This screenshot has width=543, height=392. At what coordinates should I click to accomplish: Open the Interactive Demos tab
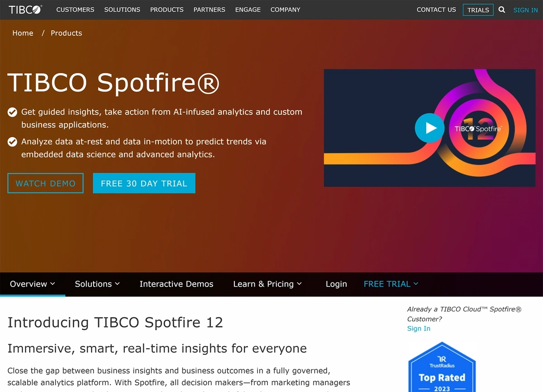pyautogui.click(x=176, y=284)
